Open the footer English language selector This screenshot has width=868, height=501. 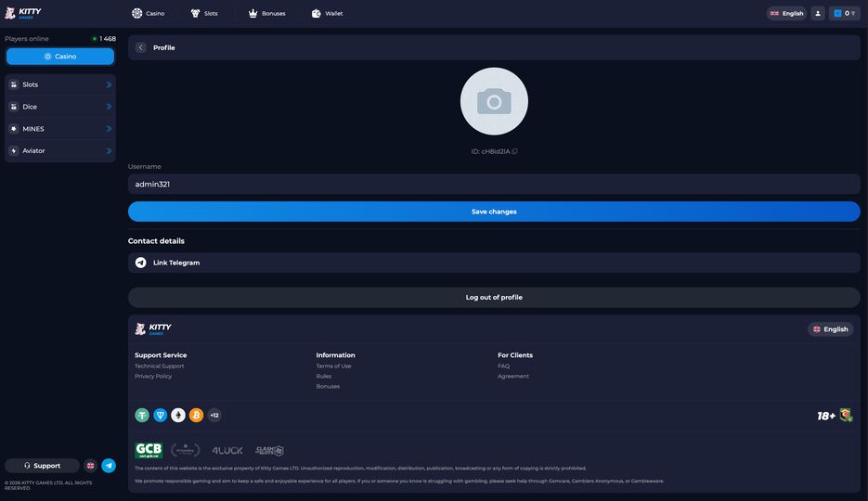tap(830, 329)
